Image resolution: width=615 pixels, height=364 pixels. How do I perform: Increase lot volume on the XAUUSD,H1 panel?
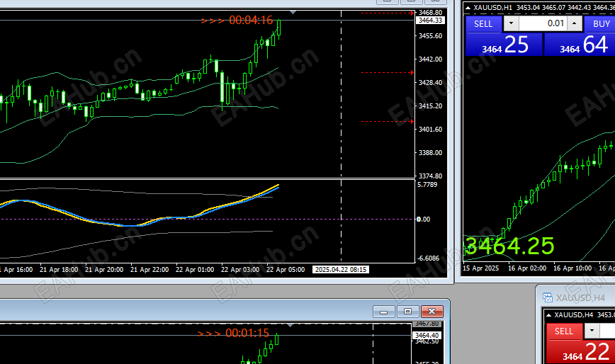point(575,23)
